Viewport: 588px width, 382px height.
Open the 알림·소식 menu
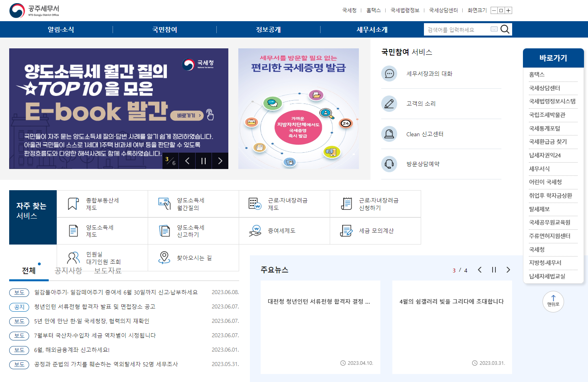(61, 30)
